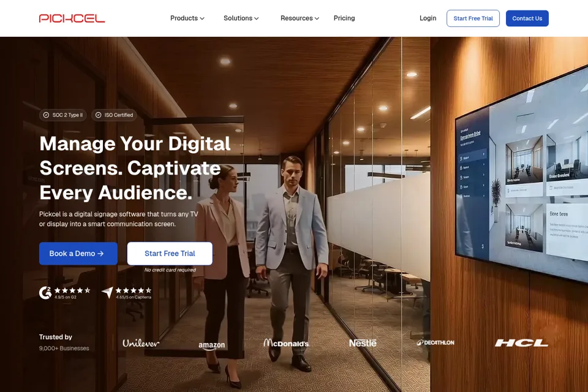588x392 pixels.
Task: Click the 'Trusted by' label
Action: 56,337
